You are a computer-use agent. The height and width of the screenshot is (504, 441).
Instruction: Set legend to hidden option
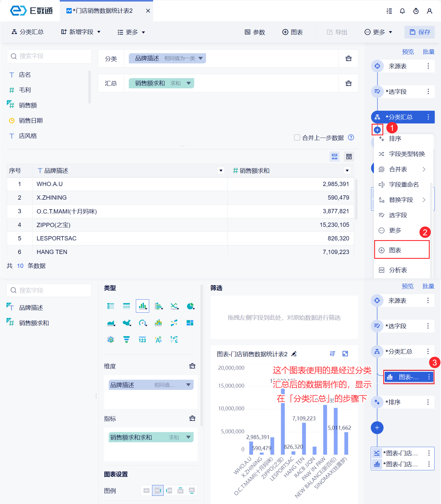pyautogui.click(x=146, y=490)
